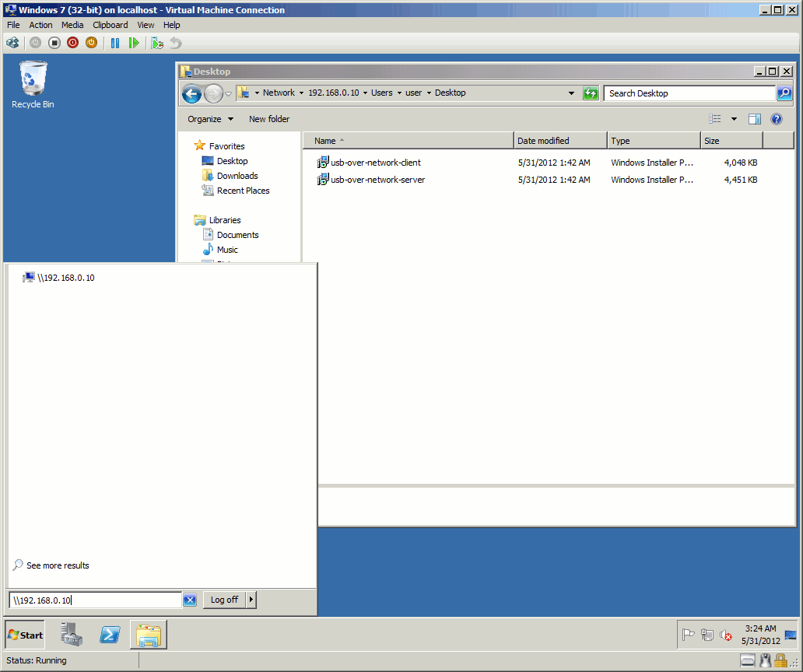Clear the Start menu search text

(190, 600)
